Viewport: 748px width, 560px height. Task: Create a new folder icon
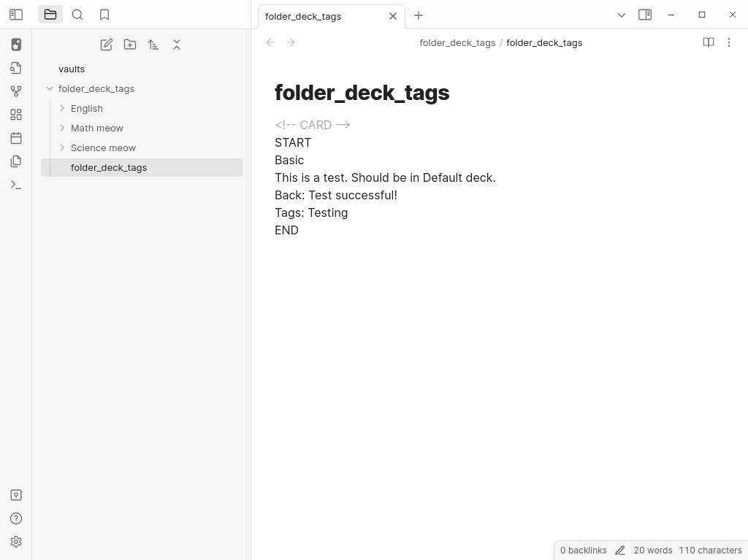click(130, 45)
